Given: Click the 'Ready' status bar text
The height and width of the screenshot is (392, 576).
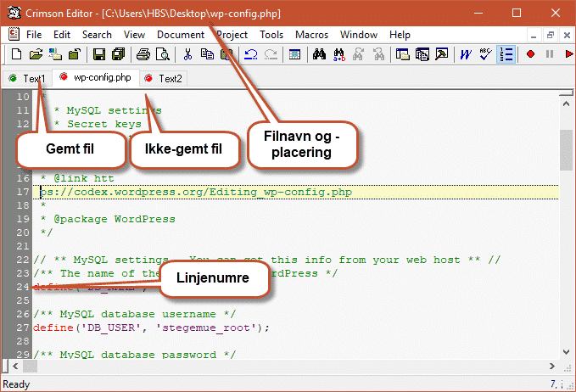Looking at the screenshot, I should coord(16,384).
